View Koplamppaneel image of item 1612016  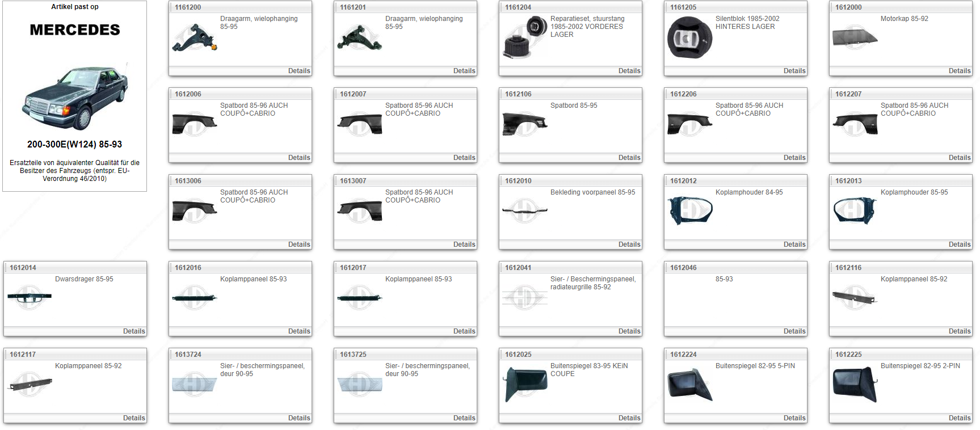[195, 298]
